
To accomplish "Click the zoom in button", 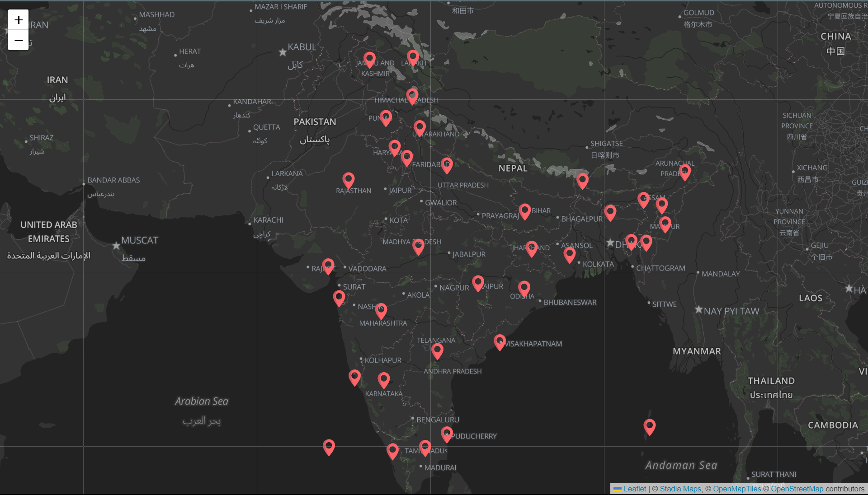I will pyautogui.click(x=18, y=19).
